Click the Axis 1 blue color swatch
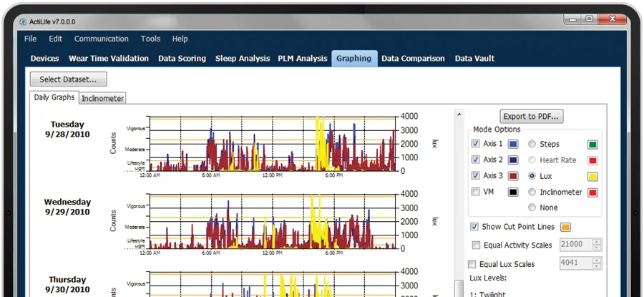Viewport: 644px width, 297px height. 513,144
